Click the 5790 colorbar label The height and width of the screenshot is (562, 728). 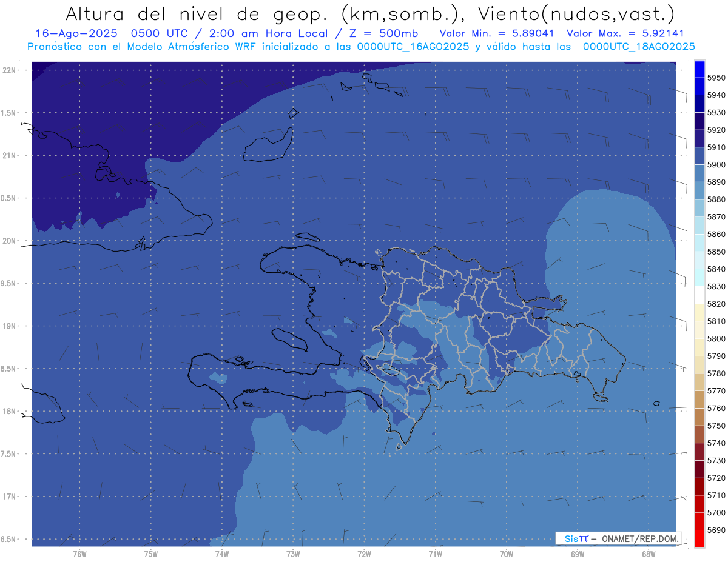[715, 356]
